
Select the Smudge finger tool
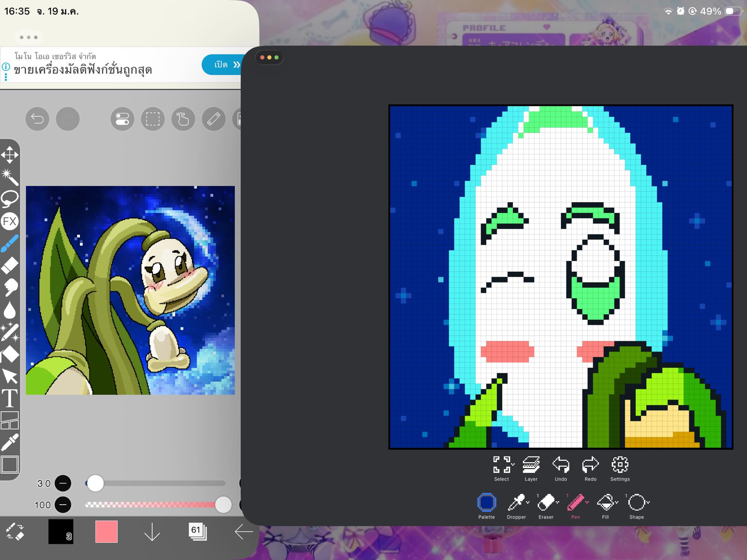point(10,287)
